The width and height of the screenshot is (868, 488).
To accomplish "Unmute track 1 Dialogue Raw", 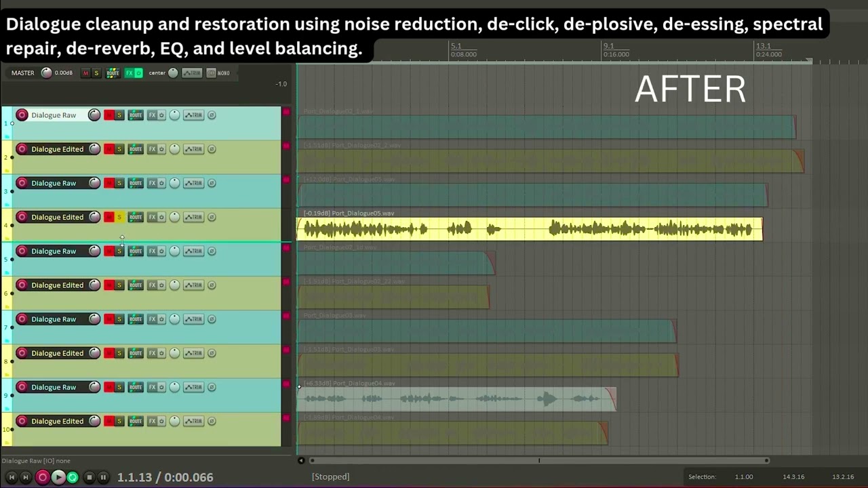I will 108,115.
